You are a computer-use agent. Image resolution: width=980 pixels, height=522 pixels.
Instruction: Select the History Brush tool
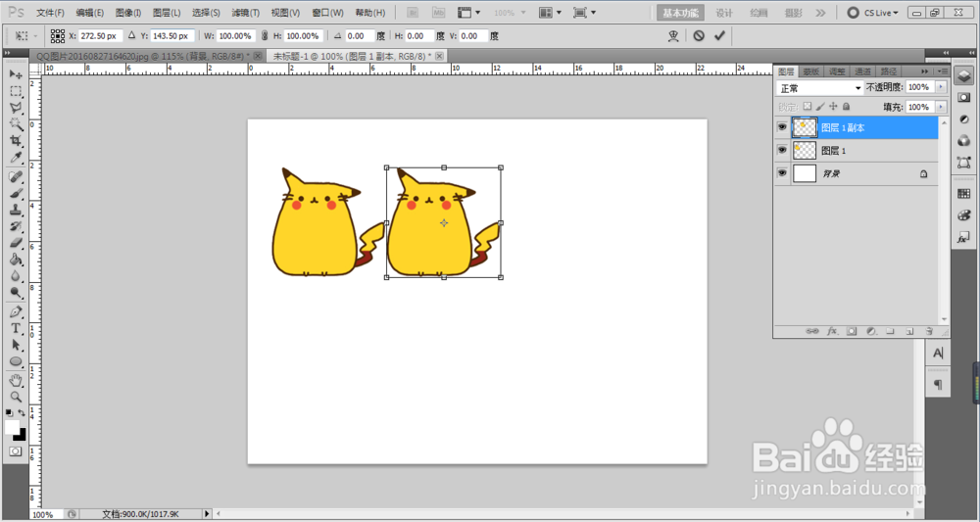pos(16,226)
